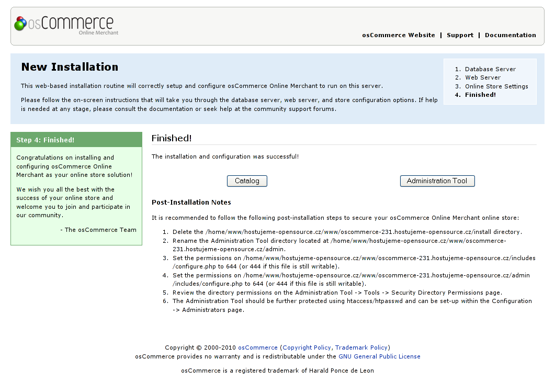Open the Documentation header link
Image resolution: width=555 pixels, height=392 pixels.
tap(511, 35)
